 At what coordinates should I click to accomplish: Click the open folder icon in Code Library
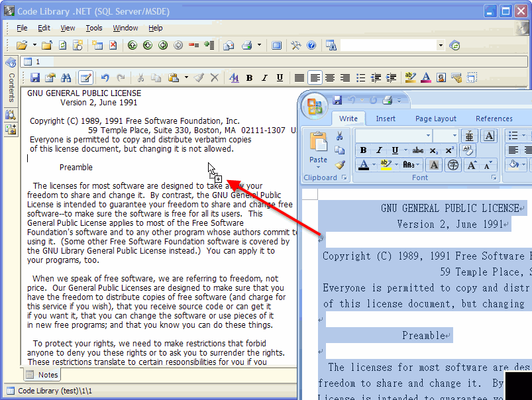tap(22, 45)
